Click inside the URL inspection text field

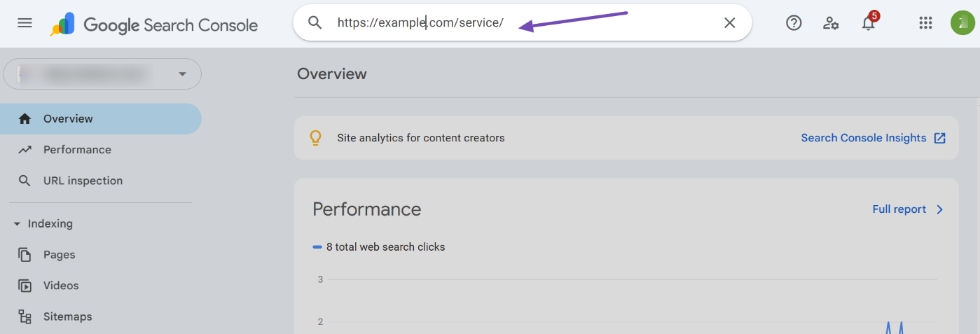pos(595,23)
